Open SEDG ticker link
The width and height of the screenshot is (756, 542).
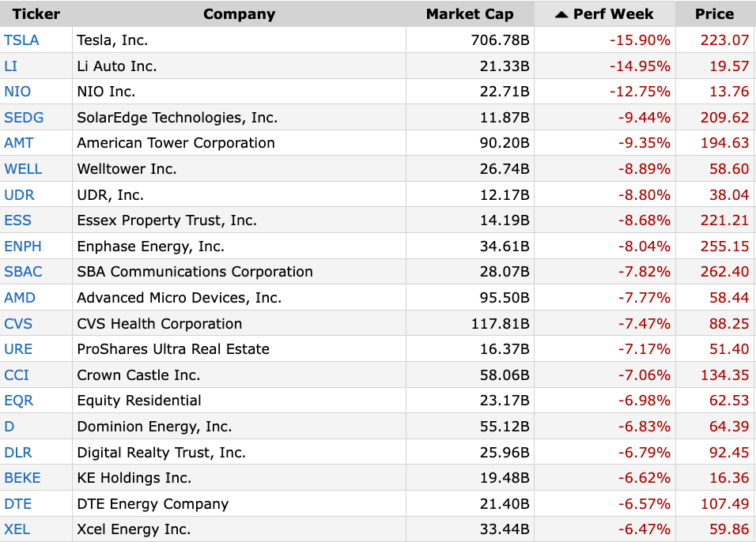(24, 118)
